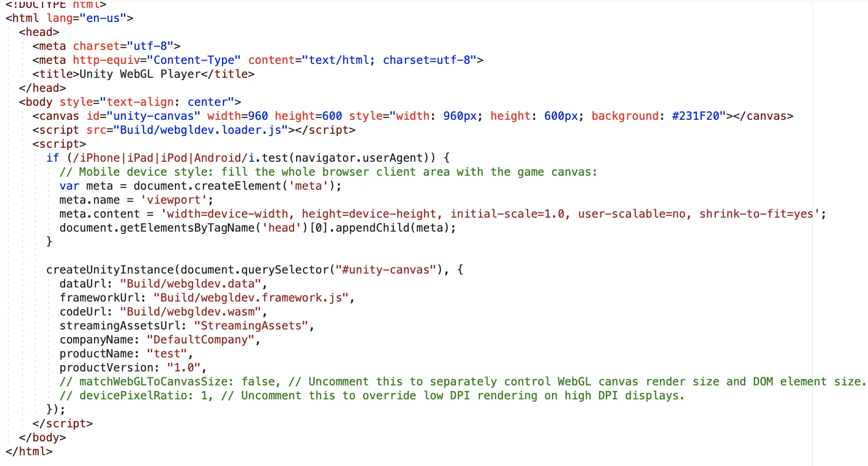Select the "DefaultCompany" companyName string

200,340
